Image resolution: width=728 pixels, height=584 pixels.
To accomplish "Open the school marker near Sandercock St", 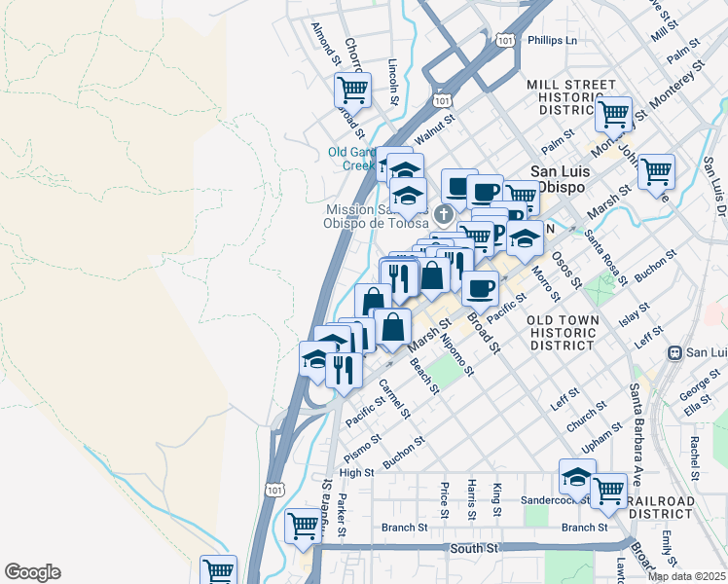I will 577,477.
